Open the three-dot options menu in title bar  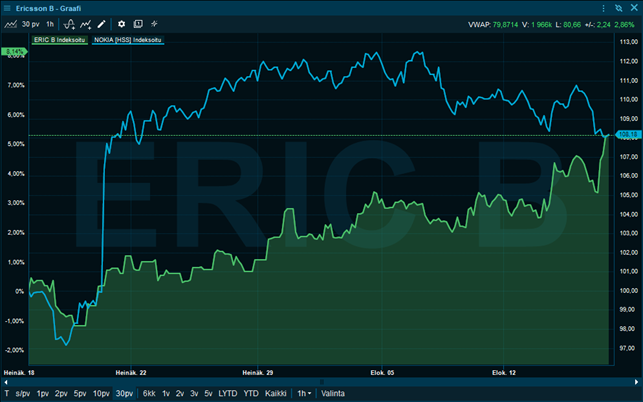603,8
